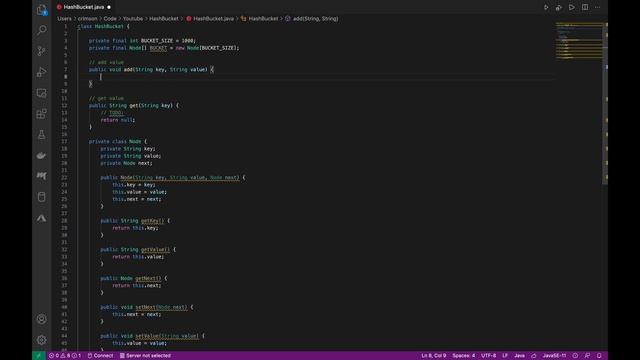Click the green remote window indicator
The image size is (640, 360).
[x=39, y=356]
